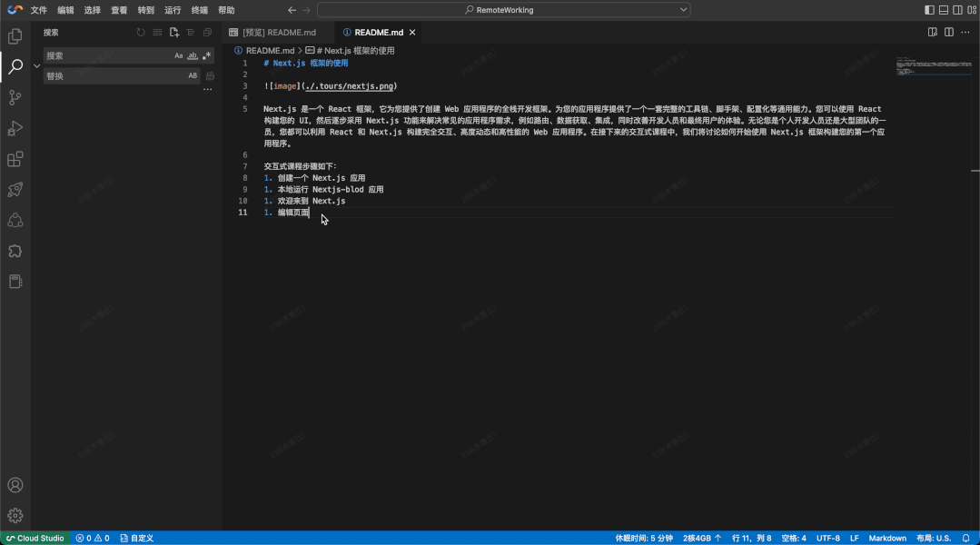
Task: Click 行 11, 列 8 cursor position
Action: click(x=751, y=538)
